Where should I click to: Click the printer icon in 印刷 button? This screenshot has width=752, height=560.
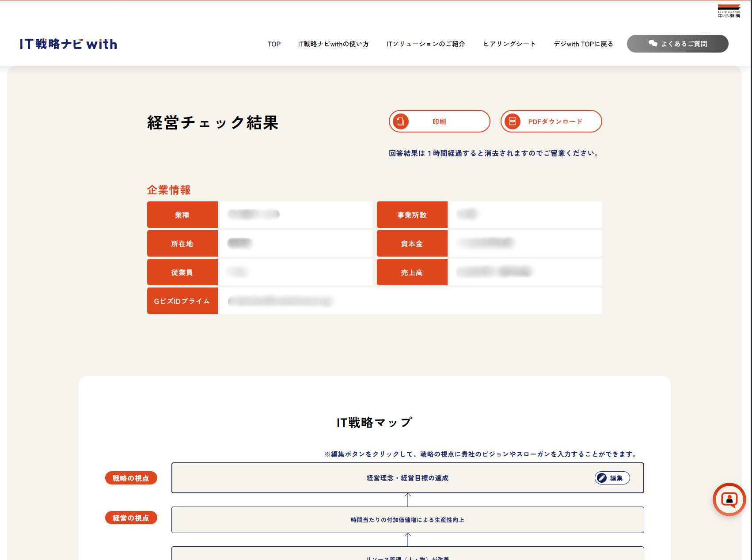[x=401, y=121]
